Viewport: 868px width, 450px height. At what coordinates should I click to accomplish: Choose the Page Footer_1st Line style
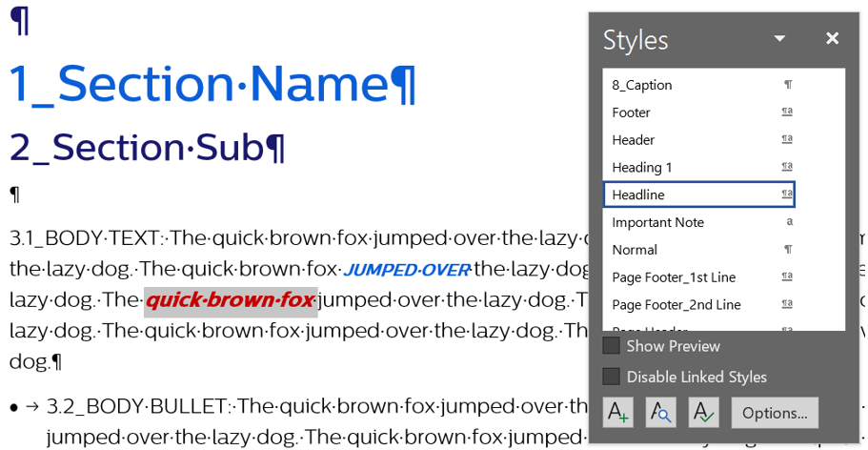coord(674,277)
